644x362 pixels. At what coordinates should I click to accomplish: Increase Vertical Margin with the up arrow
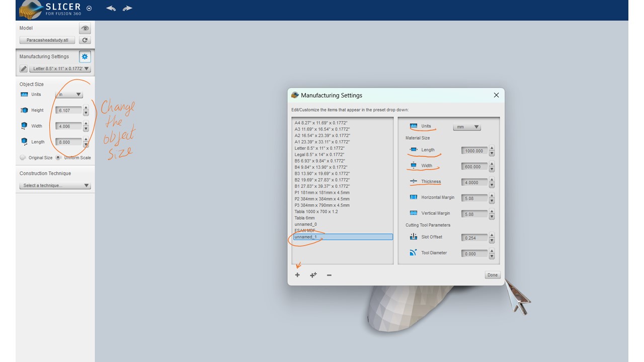coord(492,211)
